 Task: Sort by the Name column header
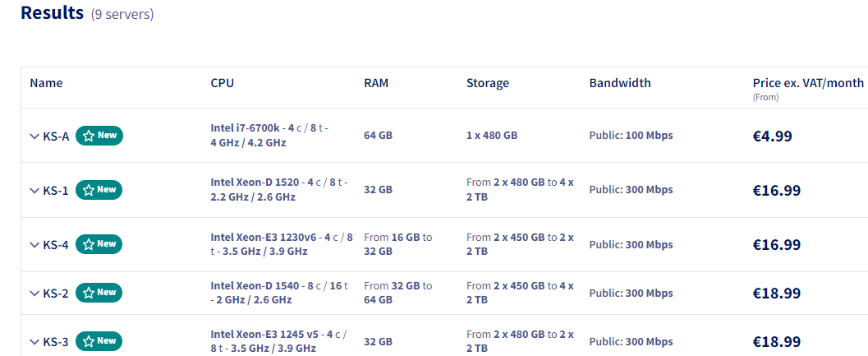click(x=46, y=83)
